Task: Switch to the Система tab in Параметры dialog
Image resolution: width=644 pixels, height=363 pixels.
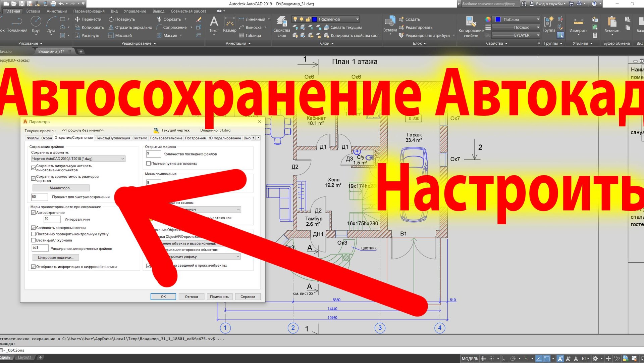Action: tap(140, 138)
